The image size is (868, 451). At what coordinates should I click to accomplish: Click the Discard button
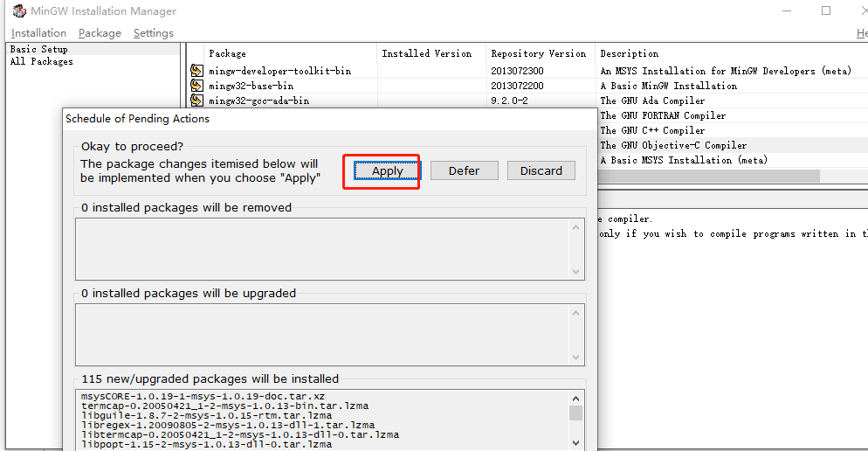541,170
